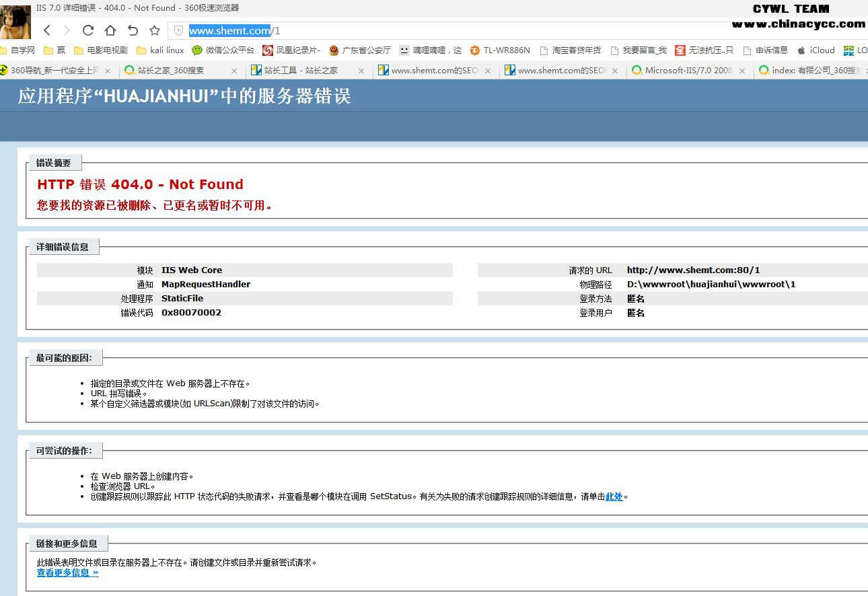Open the iCloud bookmark
868x596 pixels.
pyautogui.click(x=816, y=50)
